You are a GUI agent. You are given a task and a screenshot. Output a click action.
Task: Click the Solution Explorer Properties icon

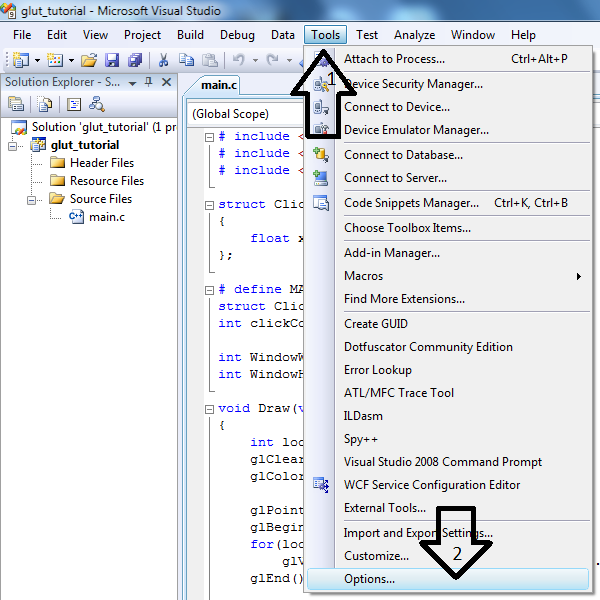click(x=16, y=104)
